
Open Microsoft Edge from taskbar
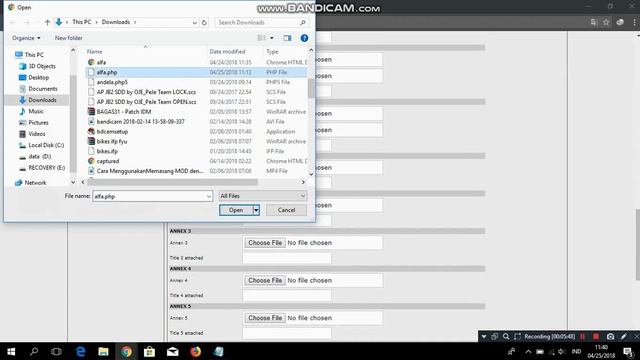point(81,351)
